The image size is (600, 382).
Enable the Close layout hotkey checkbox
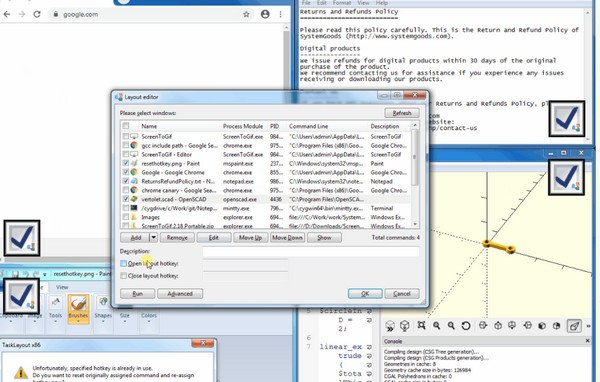(123, 276)
